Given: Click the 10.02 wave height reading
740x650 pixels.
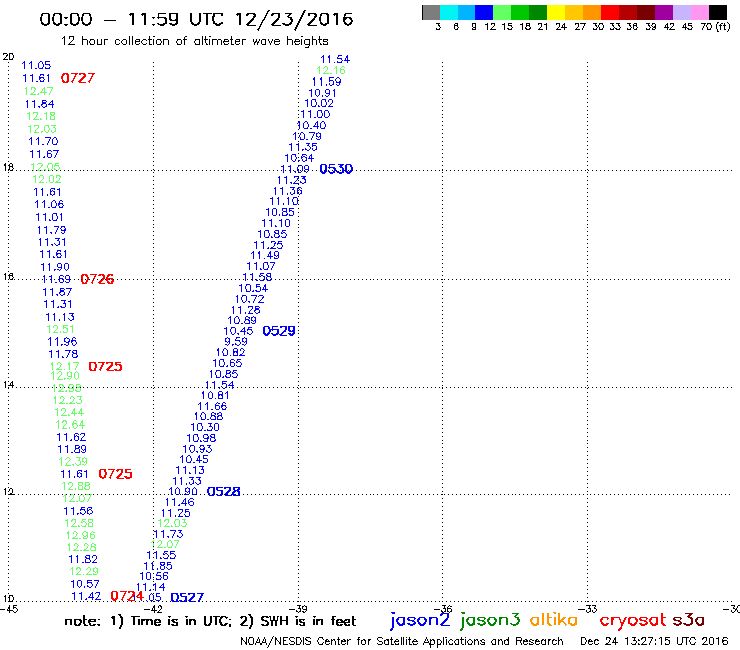Looking at the screenshot, I should tap(319, 103).
